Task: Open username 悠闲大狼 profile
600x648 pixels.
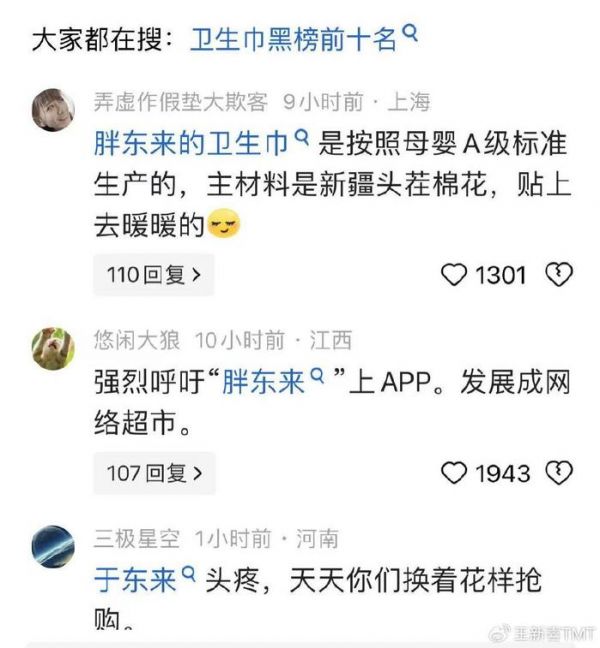Action: (137, 341)
